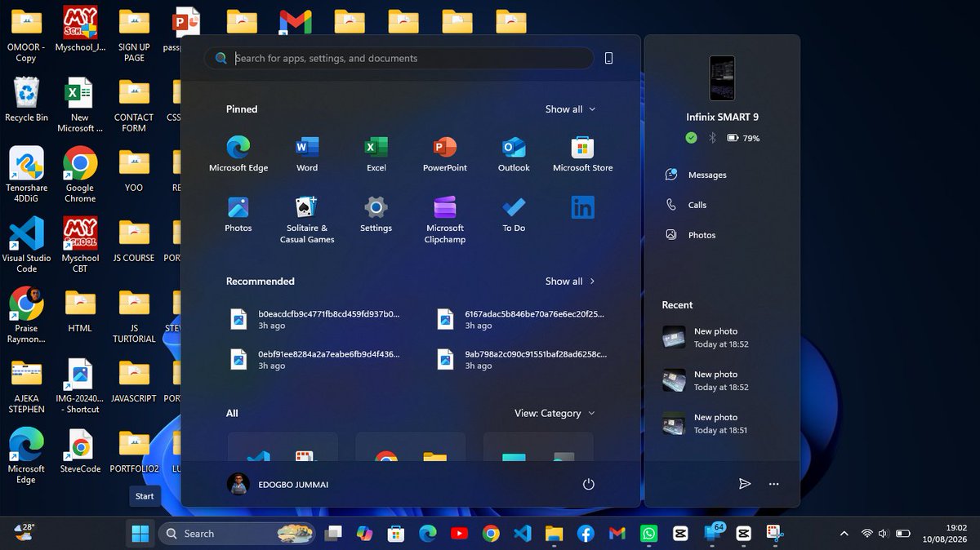
Task: Open YouTube from the taskbar
Action: (459, 534)
